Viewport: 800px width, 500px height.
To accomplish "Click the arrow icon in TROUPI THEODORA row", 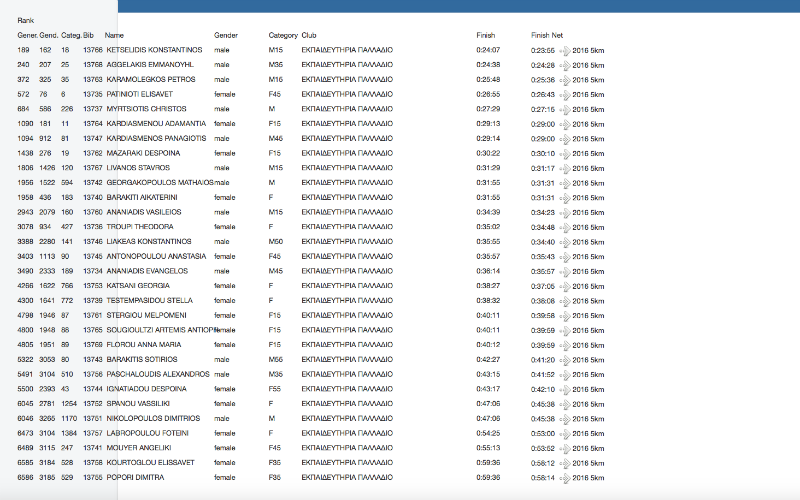I will click(x=565, y=228).
